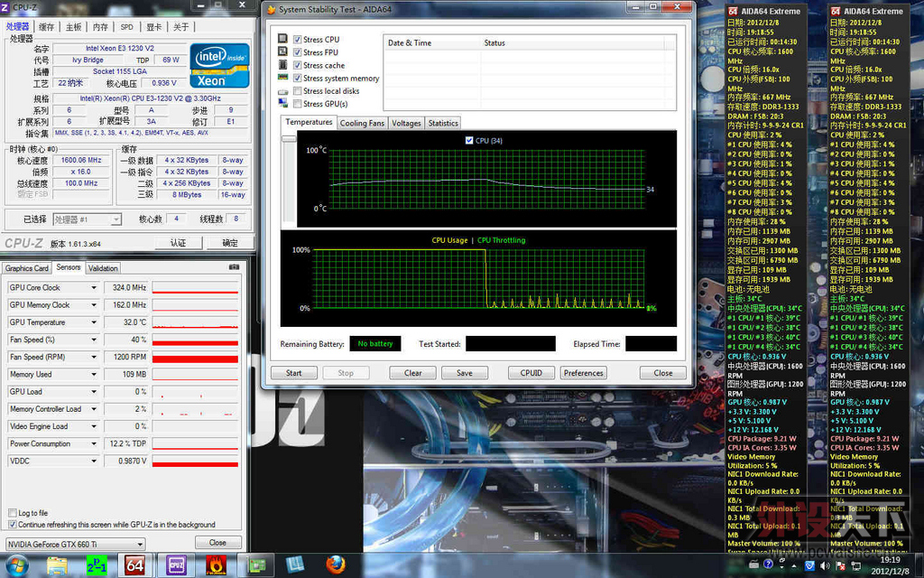Uncheck Continue refreshing in background option
Viewport: 924px width, 578px height.
click(13, 525)
